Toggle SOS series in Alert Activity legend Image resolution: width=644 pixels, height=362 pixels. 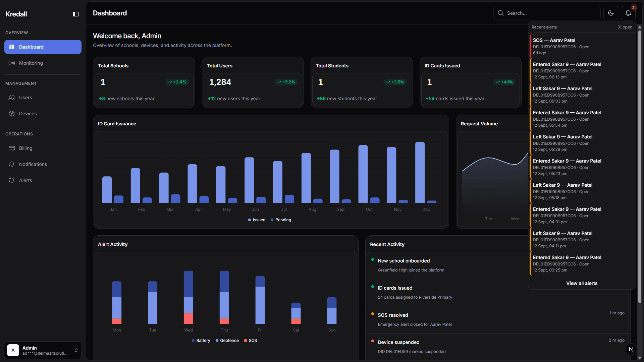pos(251,341)
